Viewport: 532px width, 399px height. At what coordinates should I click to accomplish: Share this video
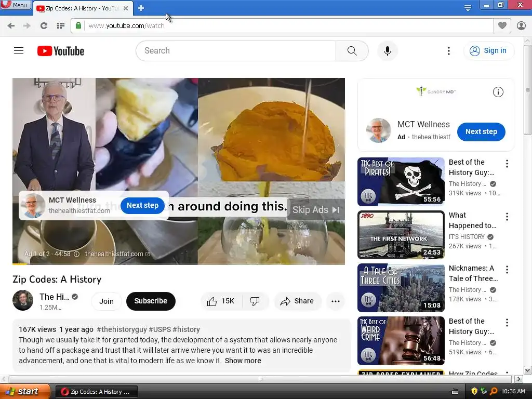(x=297, y=301)
